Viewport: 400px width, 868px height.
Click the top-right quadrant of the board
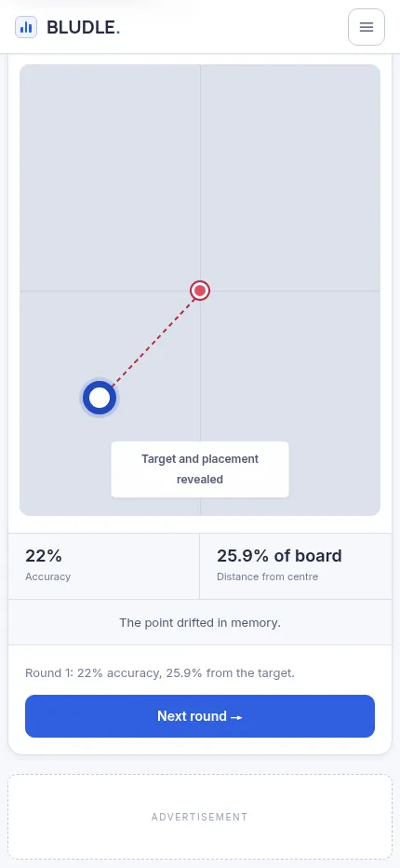pyautogui.click(x=290, y=177)
